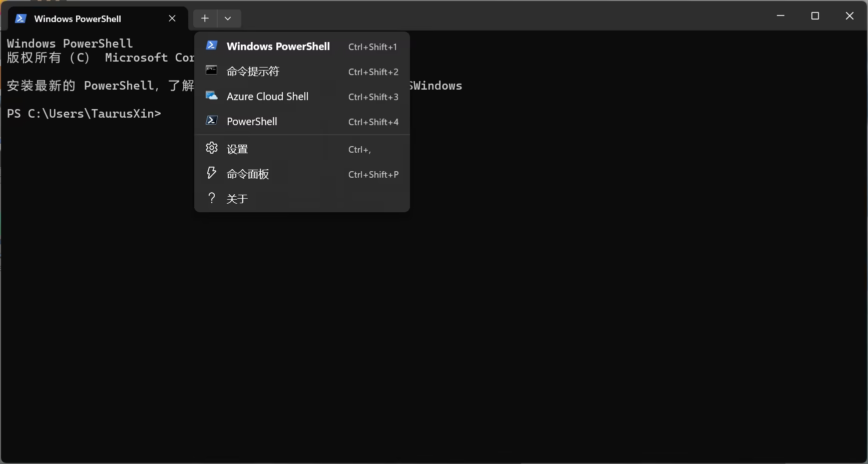Click the settings gear icon
This screenshot has height=464, width=868.
[x=212, y=148]
